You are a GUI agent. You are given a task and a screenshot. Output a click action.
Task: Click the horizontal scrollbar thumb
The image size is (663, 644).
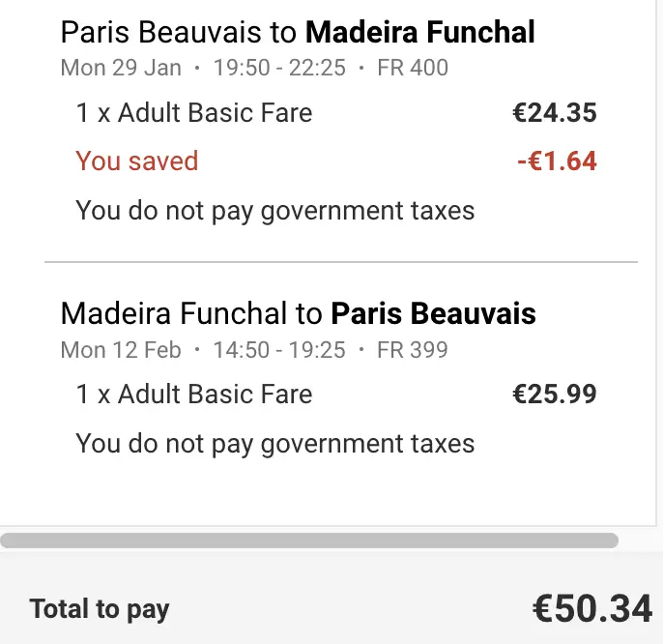pyautogui.click(x=309, y=541)
